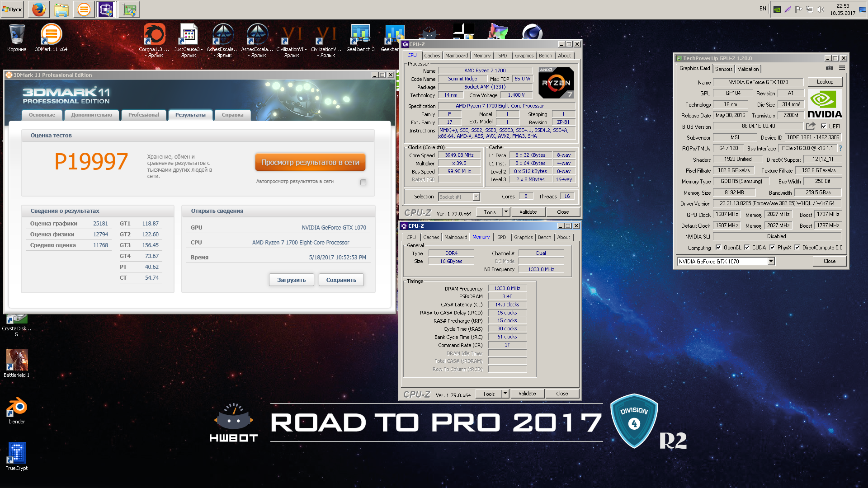This screenshot has width=868, height=488.
Task: Click the EN language indicator
Action: tap(763, 9)
